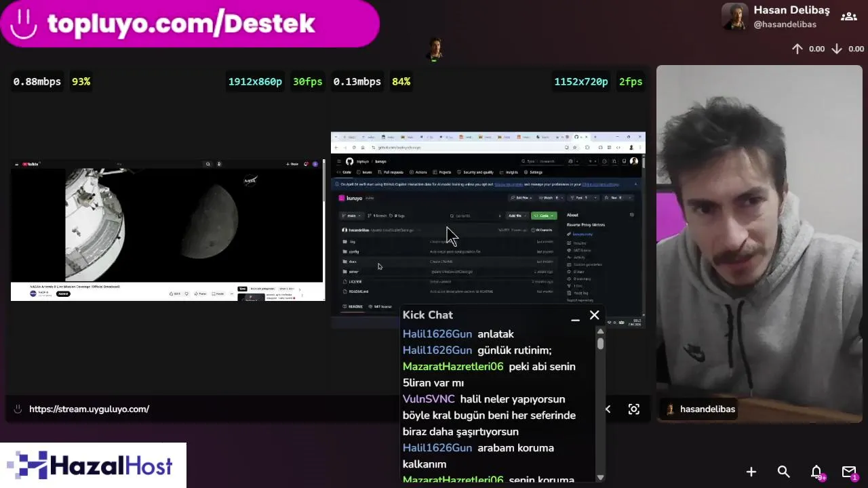Open the LICENSE file in repo
The width and height of the screenshot is (868, 488).
pyautogui.click(x=355, y=281)
